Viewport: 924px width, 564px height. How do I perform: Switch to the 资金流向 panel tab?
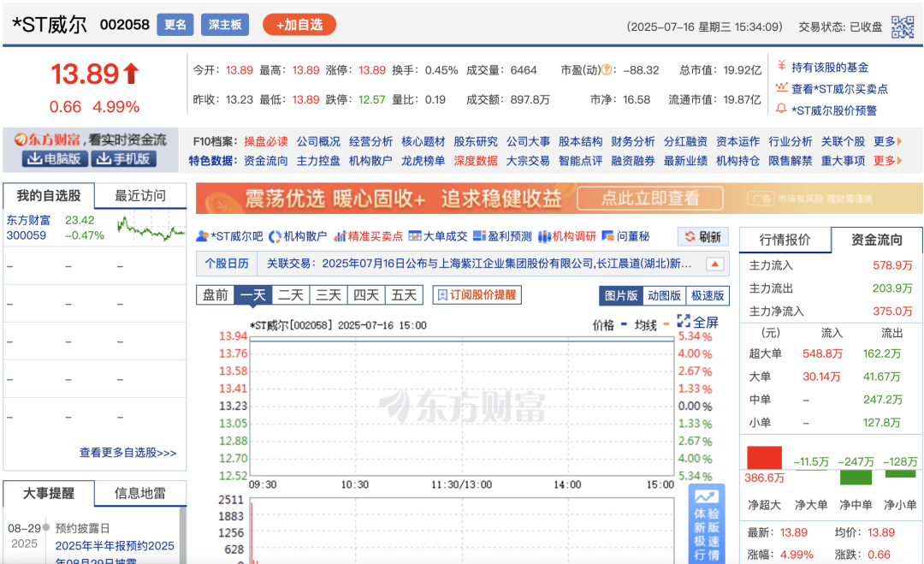pos(875,240)
